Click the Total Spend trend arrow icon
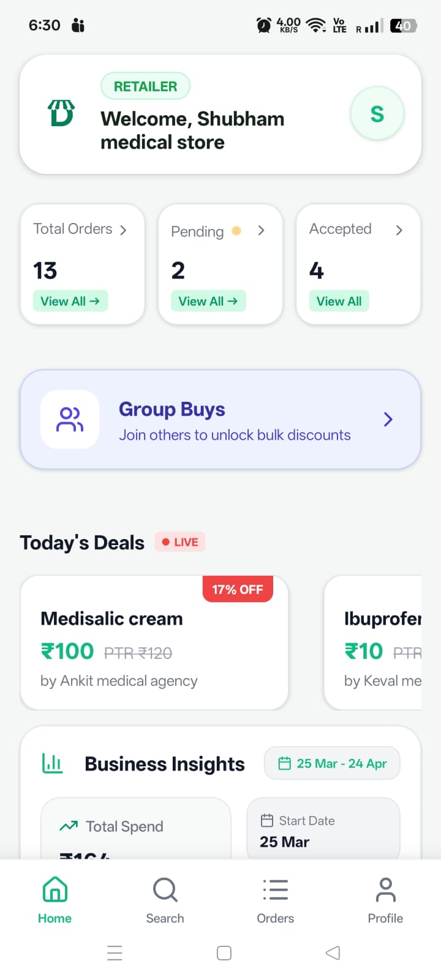The height and width of the screenshot is (980, 441). pos(69,826)
